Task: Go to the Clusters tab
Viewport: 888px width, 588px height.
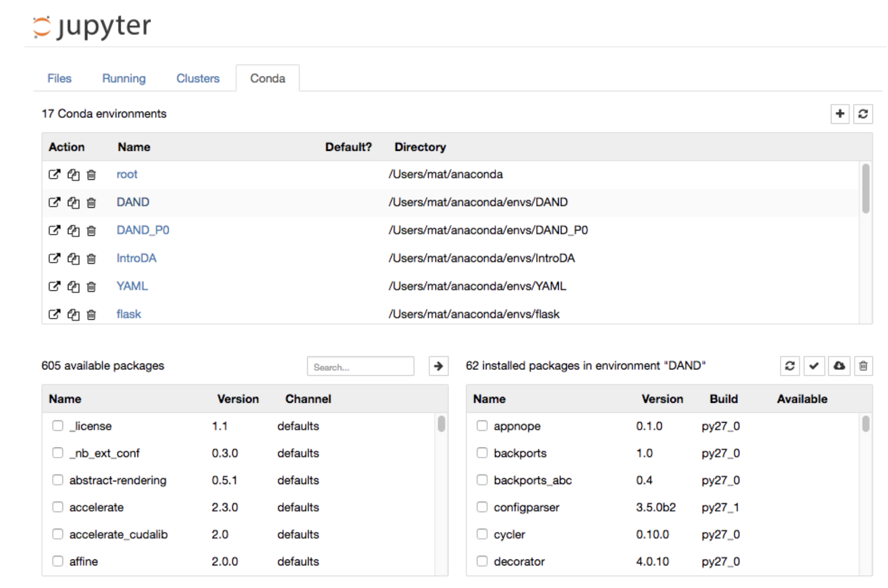Action: [198, 79]
